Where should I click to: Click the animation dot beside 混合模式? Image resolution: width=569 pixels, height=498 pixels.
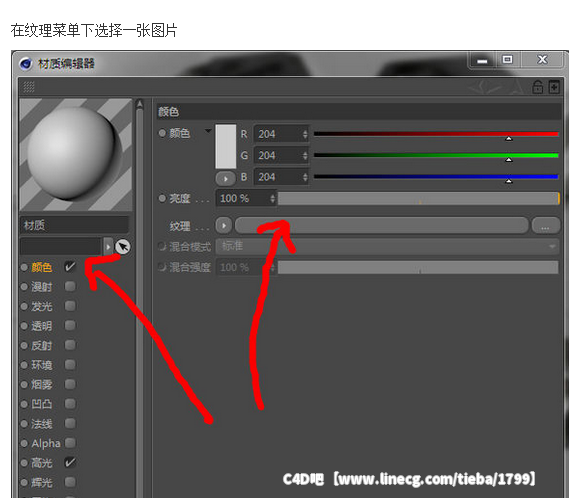point(162,247)
